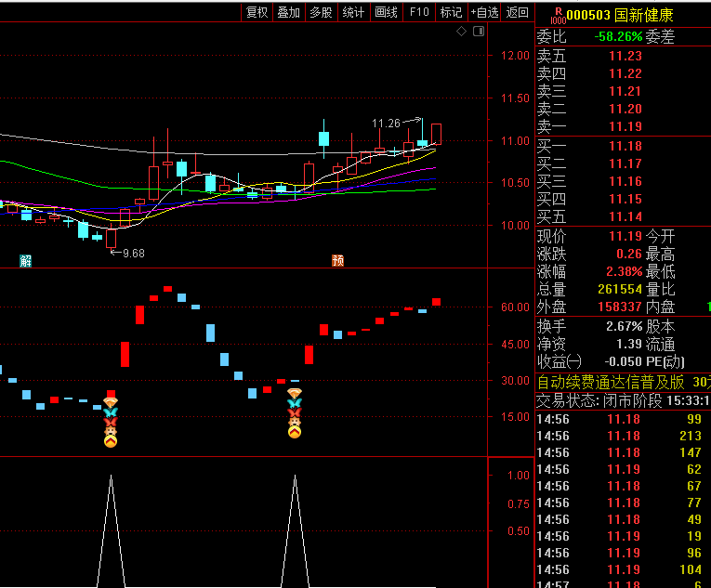Click the teal 解 marker icon
Screen dimensions: 711x588
26,261
